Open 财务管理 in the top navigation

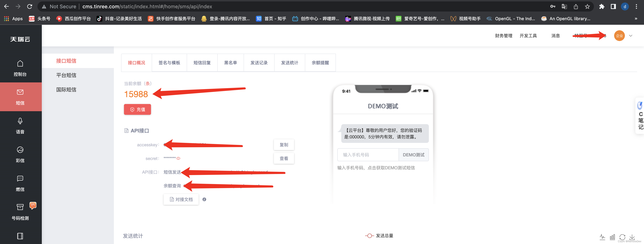click(503, 36)
